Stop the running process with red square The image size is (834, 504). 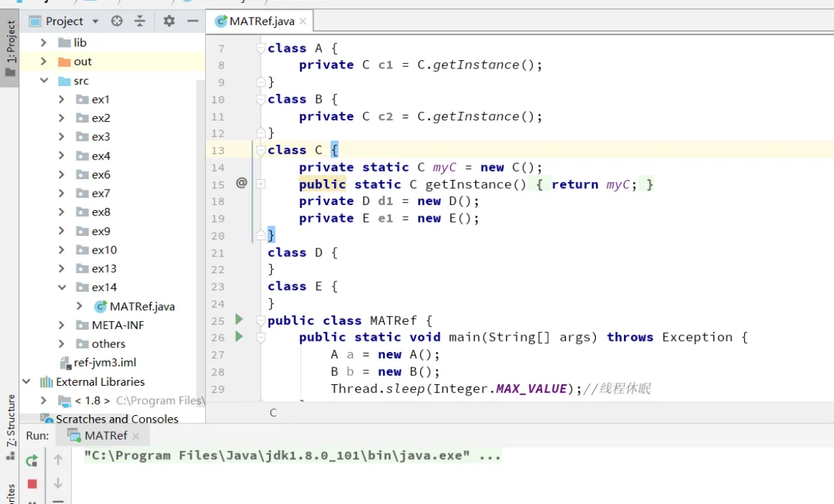[x=32, y=484]
